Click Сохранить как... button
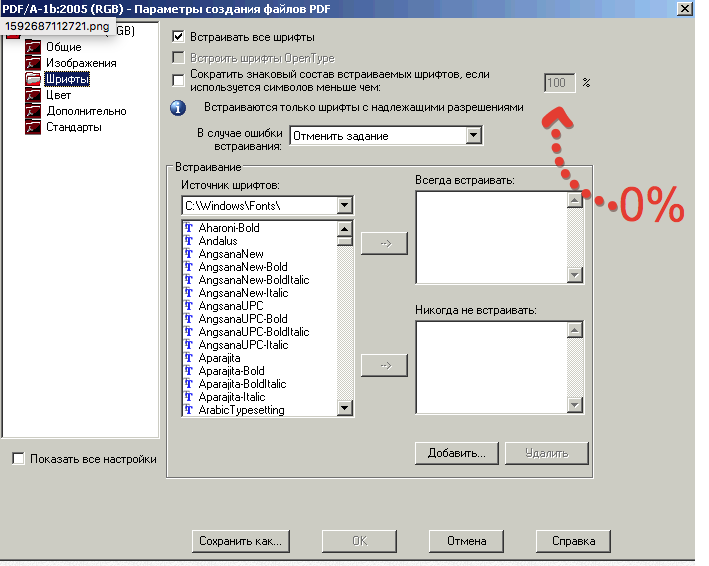709x566 pixels. (241, 541)
